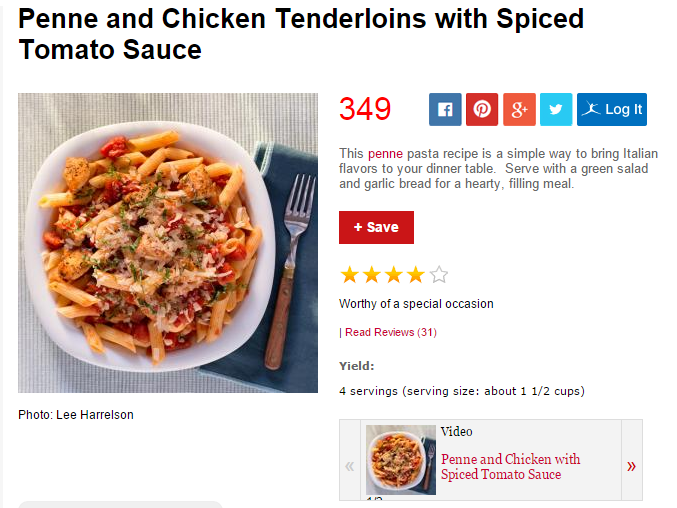Share via Google Plus icon
Viewport: 677px width, 508px height.
pos(519,110)
